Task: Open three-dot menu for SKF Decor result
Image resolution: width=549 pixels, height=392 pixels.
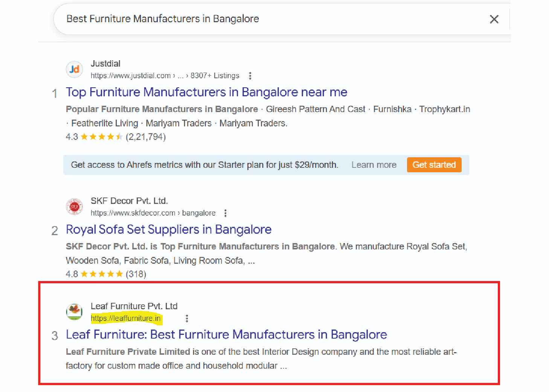Action: (225, 213)
